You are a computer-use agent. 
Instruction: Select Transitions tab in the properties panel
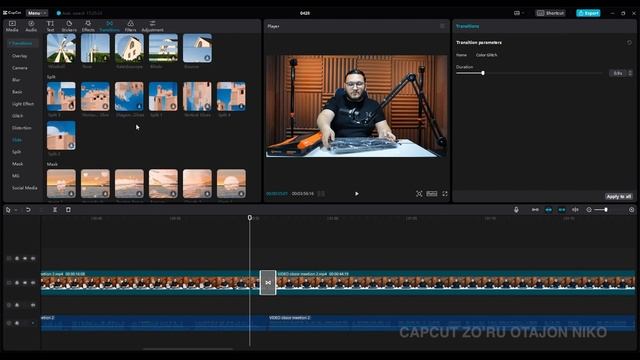pos(467,26)
